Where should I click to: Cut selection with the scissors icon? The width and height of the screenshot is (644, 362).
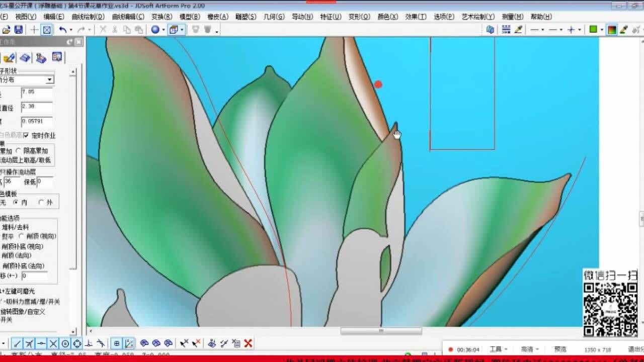[x=115, y=30]
